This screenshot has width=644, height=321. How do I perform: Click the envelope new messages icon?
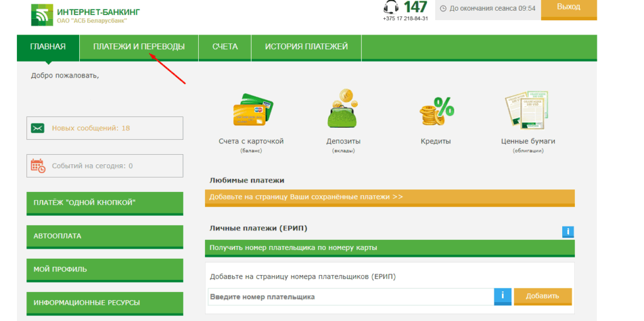pos(38,128)
